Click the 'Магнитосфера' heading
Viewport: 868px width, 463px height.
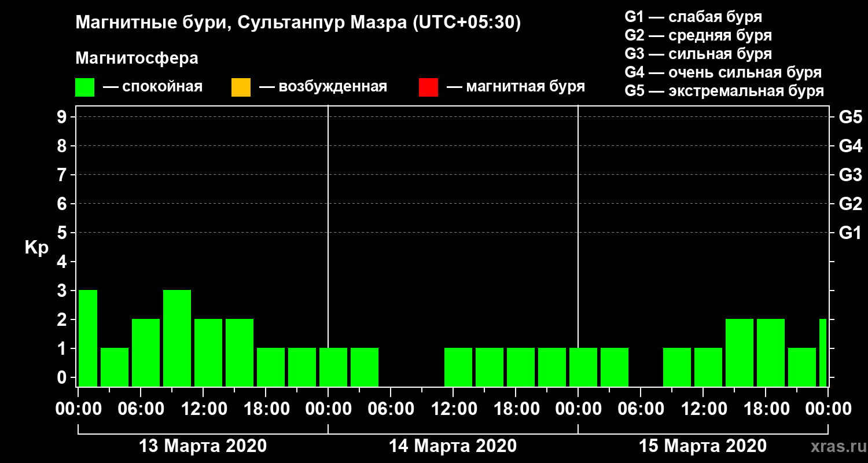[x=137, y=58]
